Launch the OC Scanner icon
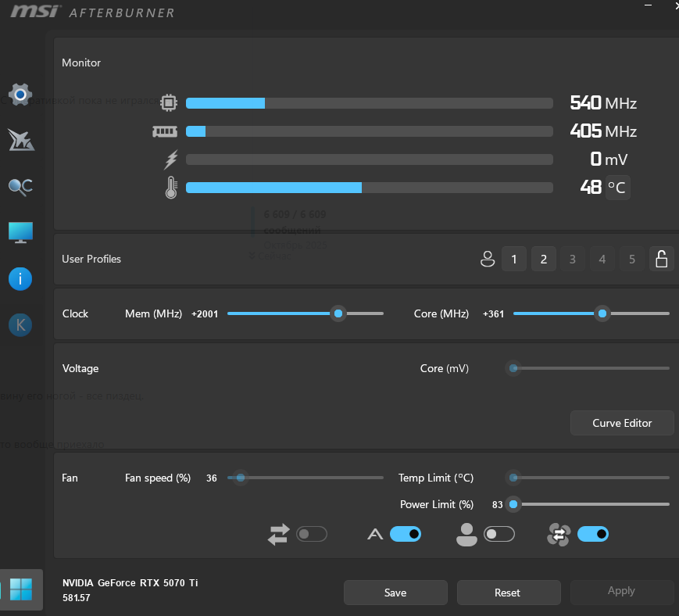Screen dimensions: 679x616 coord(20,186)
